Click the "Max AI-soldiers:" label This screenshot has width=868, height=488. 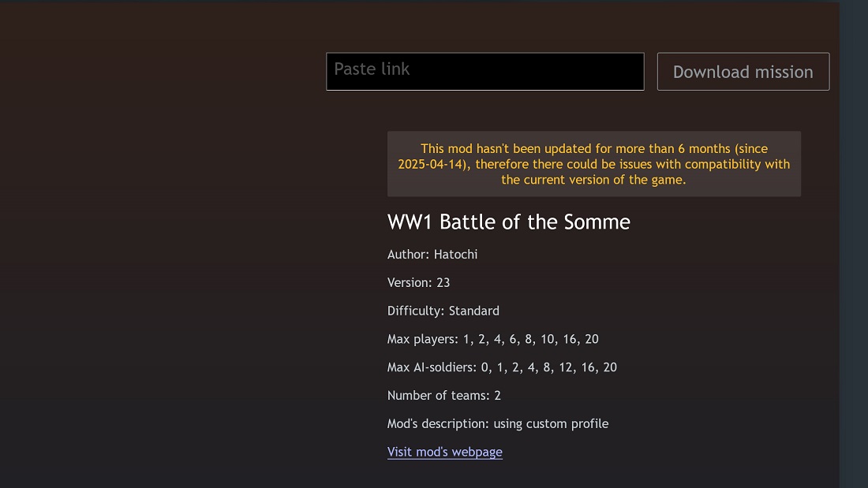point(432,367)
